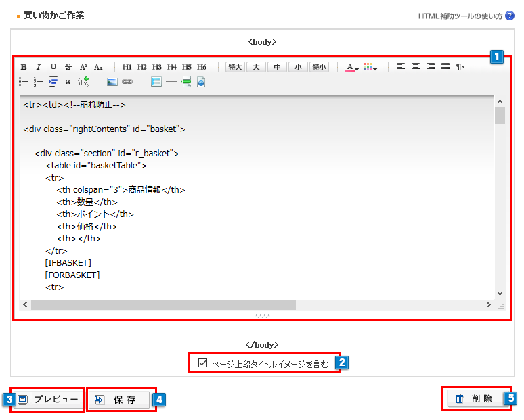
Task: Click the vertical scrollbar down arrow in editor
Action: pyautogui.click(x=500, y=294)
